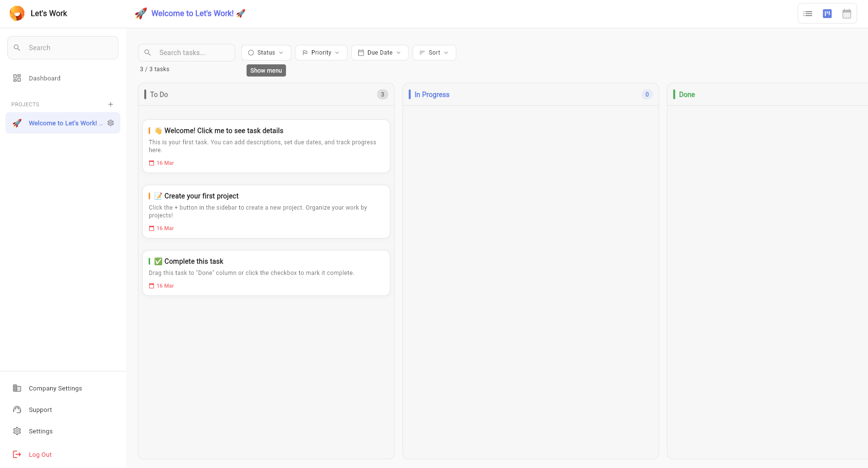This screenshot has height=468, width=868.
Task: Click the Let's Work logo icon
Action: (17, 13)
